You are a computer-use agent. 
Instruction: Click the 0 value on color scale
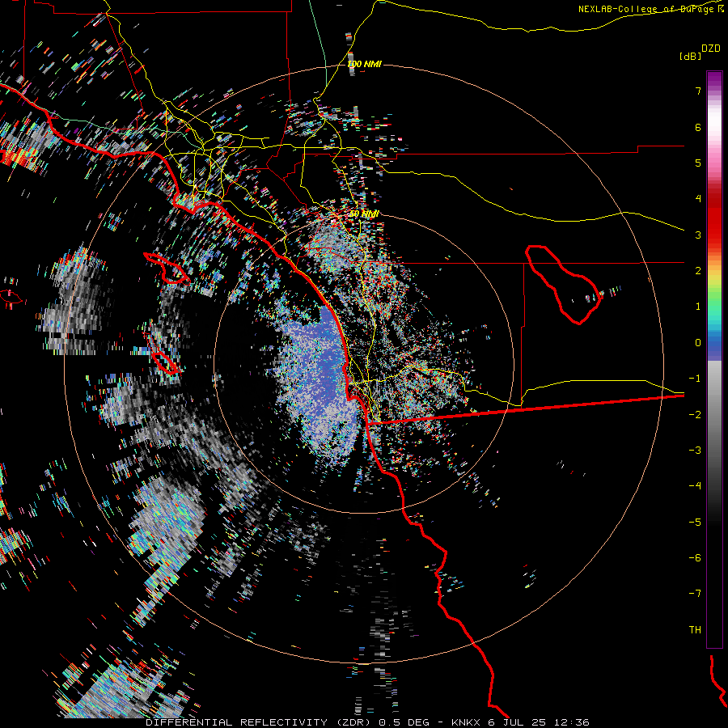(x=698, y=343)
